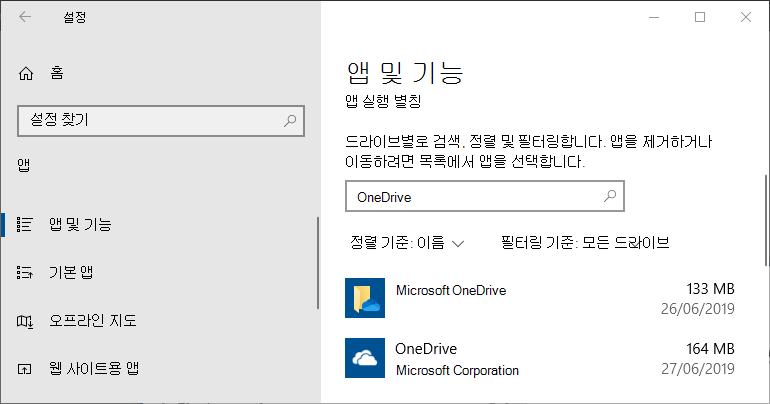Click magnifier icon in OneDrive search box
The height and width of the screenshot is (404, 770).
610,196
